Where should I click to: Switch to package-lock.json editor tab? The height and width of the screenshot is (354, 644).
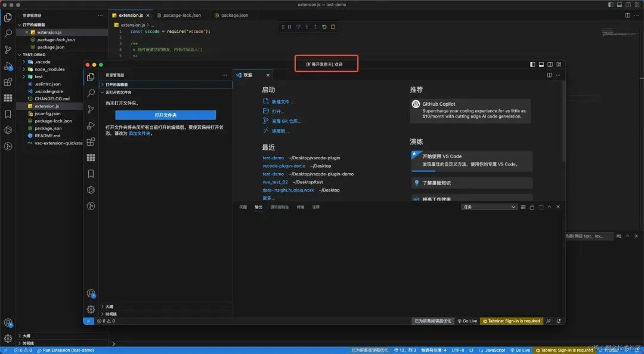[179, 15]
